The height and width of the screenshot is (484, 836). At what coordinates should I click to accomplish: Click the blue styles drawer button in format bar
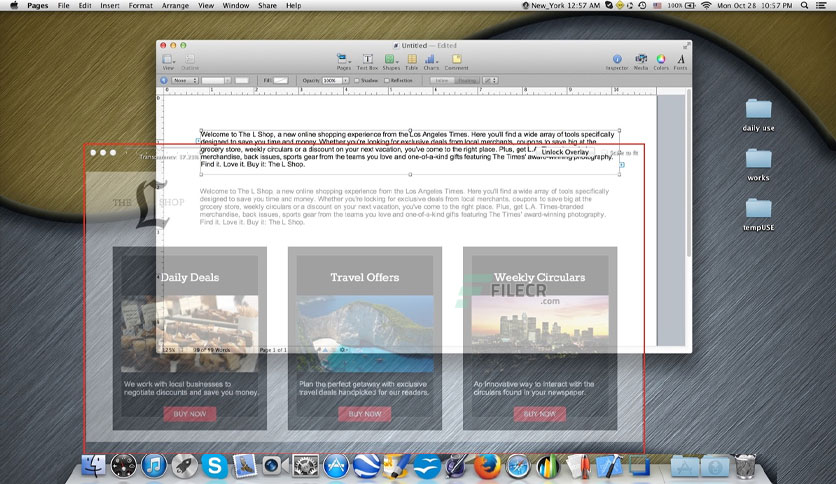pyautogui.click(x=164, y=80)
